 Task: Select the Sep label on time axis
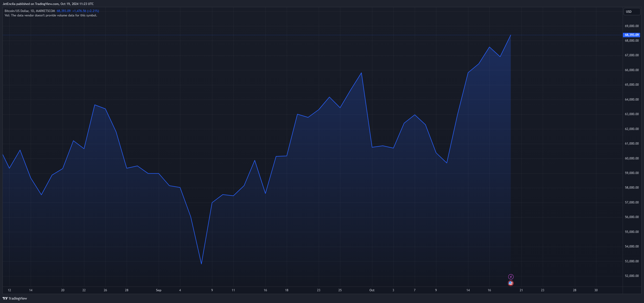158,290
